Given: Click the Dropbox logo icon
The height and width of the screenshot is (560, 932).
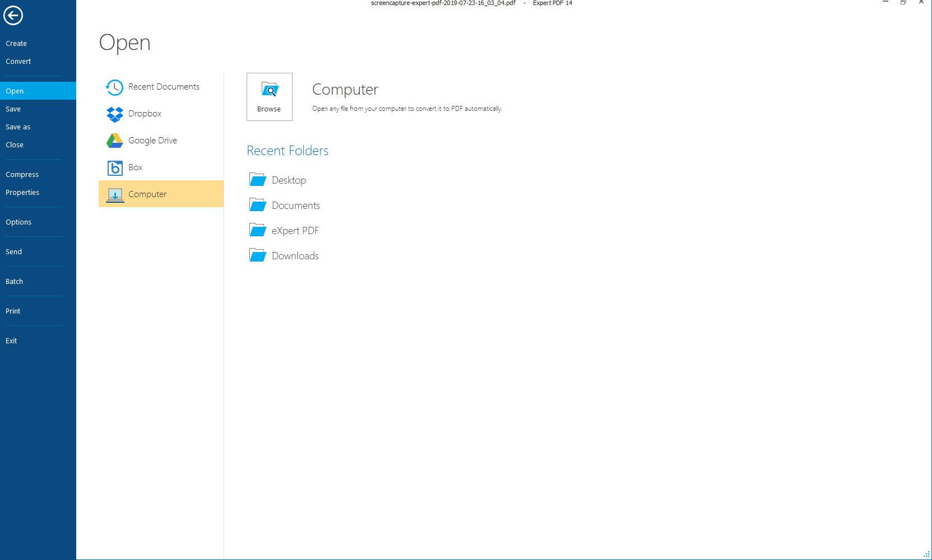Looking at the screenshot, I should tap(115, 114).
